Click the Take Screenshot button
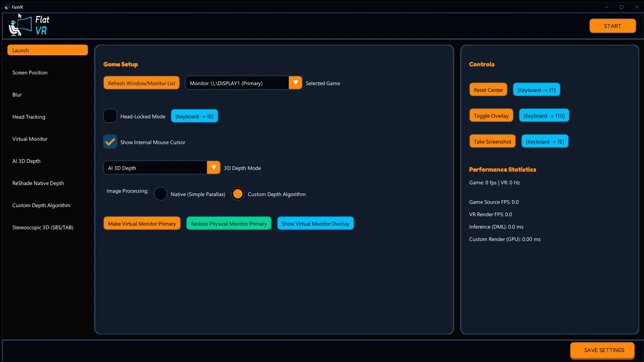Screen dimensions: 644x362 [493, 141]
